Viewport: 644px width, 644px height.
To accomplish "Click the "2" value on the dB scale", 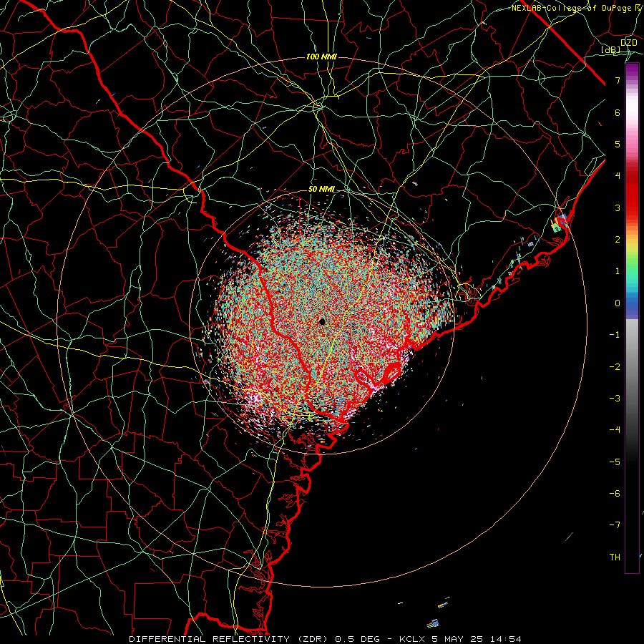I will click(618, 240).
